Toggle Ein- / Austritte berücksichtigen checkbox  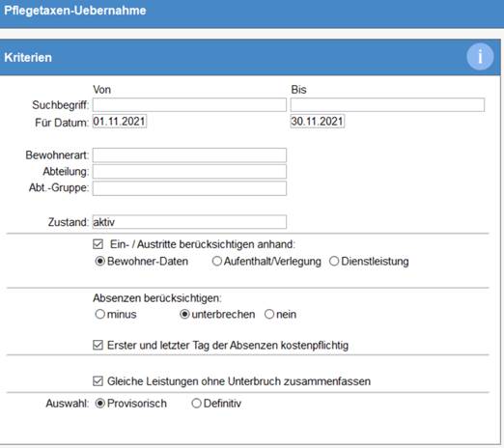98,244
